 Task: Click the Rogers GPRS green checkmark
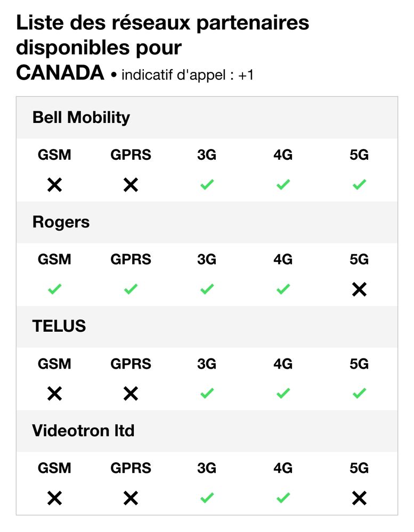(131, 290)
